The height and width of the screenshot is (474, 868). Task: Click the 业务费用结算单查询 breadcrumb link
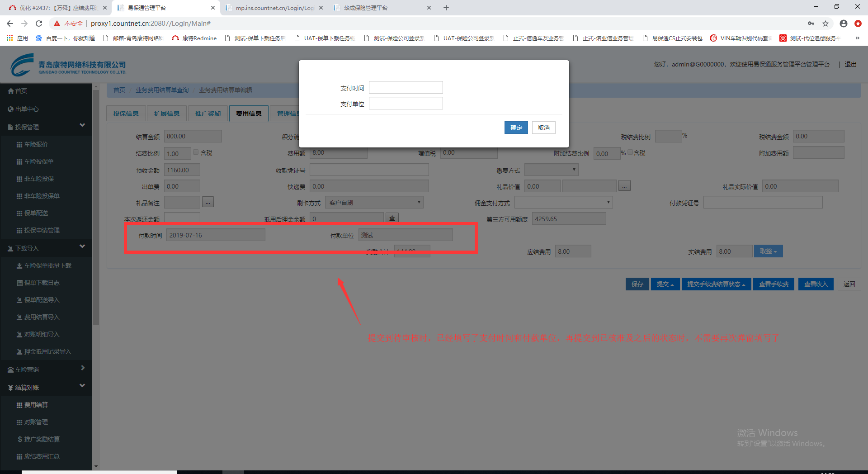coord(162,90)
